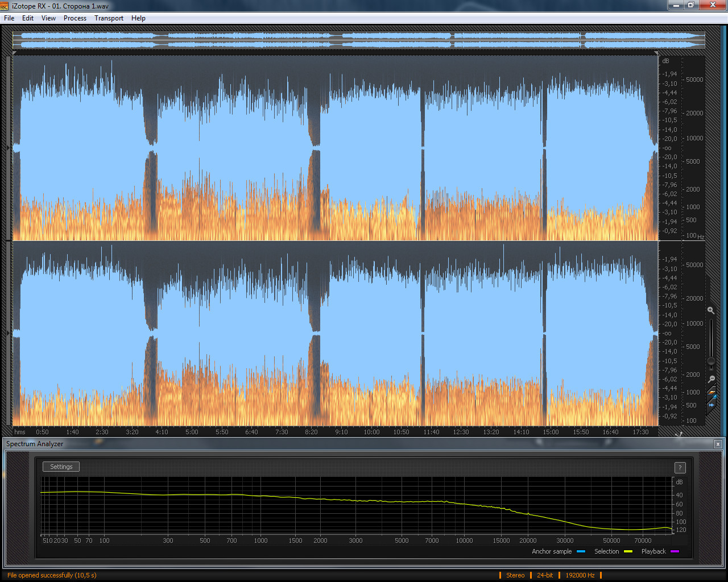Click the 10:00 mark on the time ruler
The height and width of the screenshot is (582, 728).
[371, 432]
